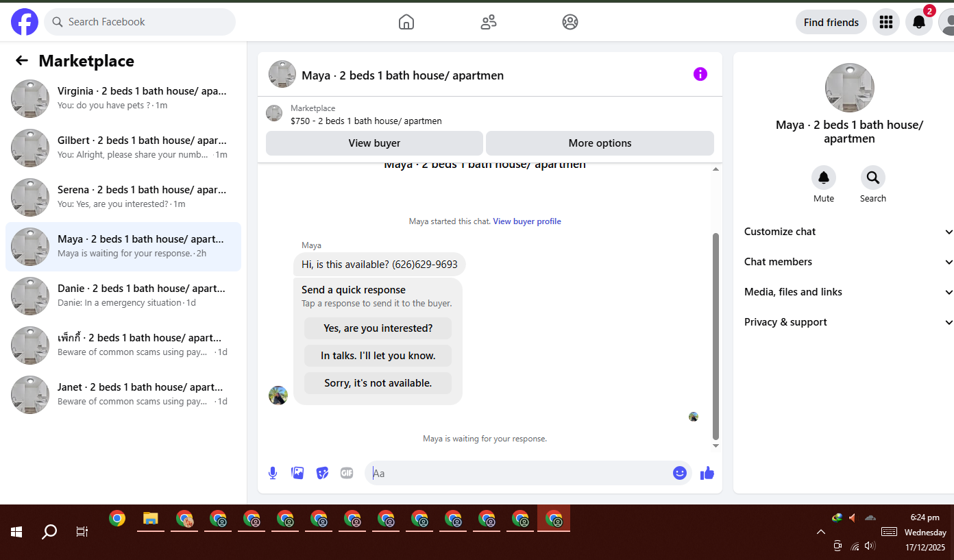954x560 pixels.
Task: Open Windows Start menu
Action: [16, 532]
